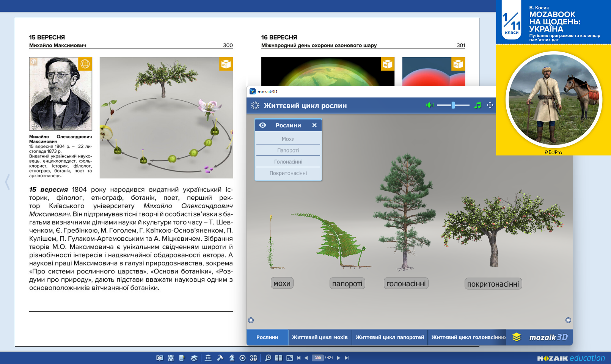Image resolution: width=611 pixels, height=364 pixels.
Task: Click the yellow layers icon near mozaik3D logo
Action: [x=517, y=337]
